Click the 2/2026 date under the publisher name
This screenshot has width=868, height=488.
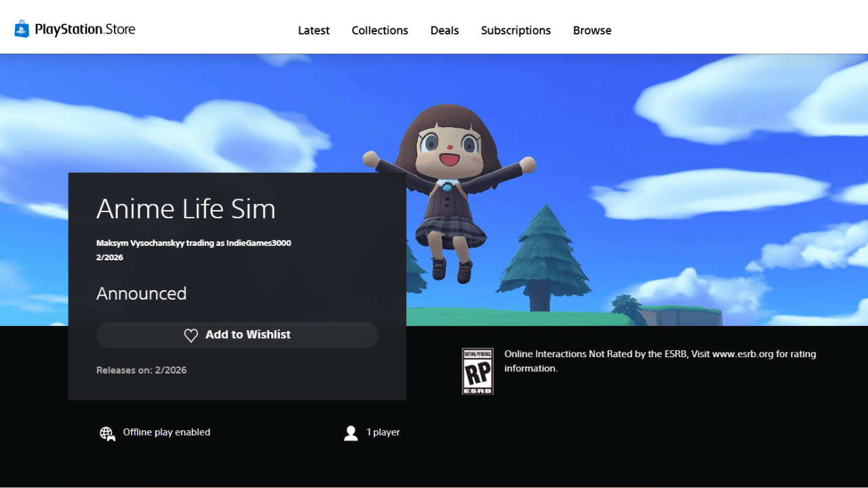point(110,258)
